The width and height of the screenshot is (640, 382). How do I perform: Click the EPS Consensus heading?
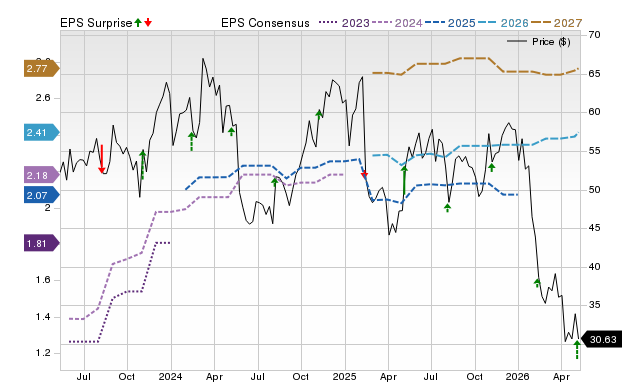click(265, 23)
